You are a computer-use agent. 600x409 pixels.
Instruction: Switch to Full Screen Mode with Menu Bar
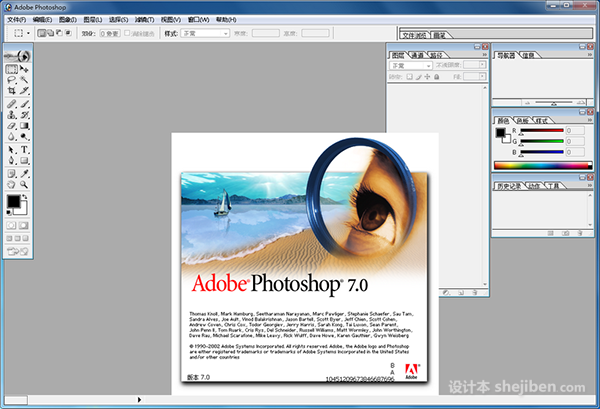tap(18, 238)
